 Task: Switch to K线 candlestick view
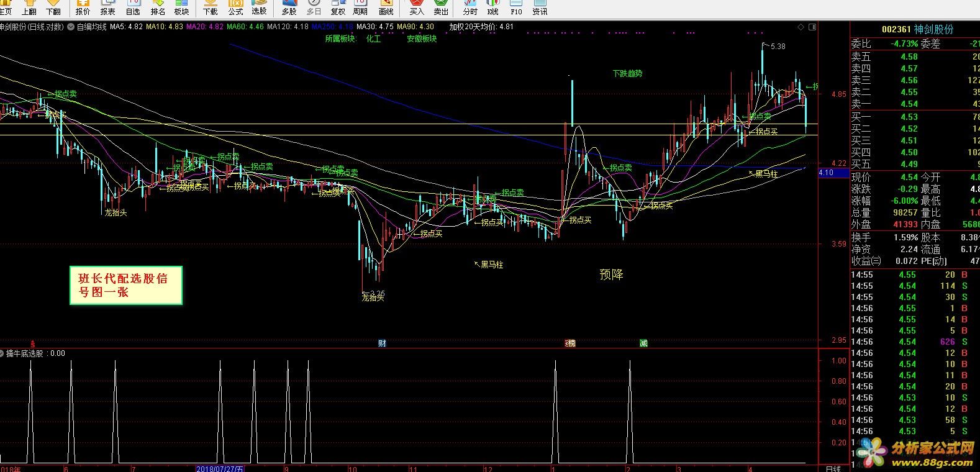pos(493,7)
